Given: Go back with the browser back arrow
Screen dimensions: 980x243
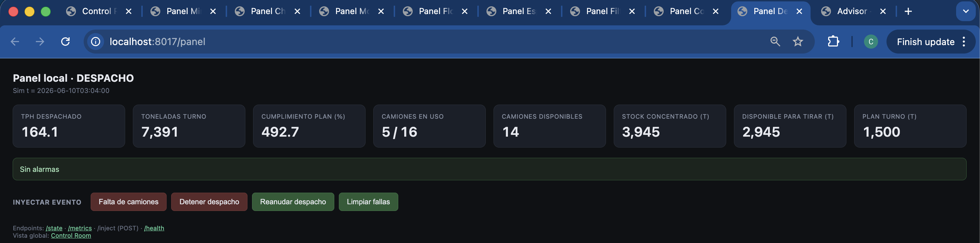Looking at the screenshot, I should click(x=15, y=42).
